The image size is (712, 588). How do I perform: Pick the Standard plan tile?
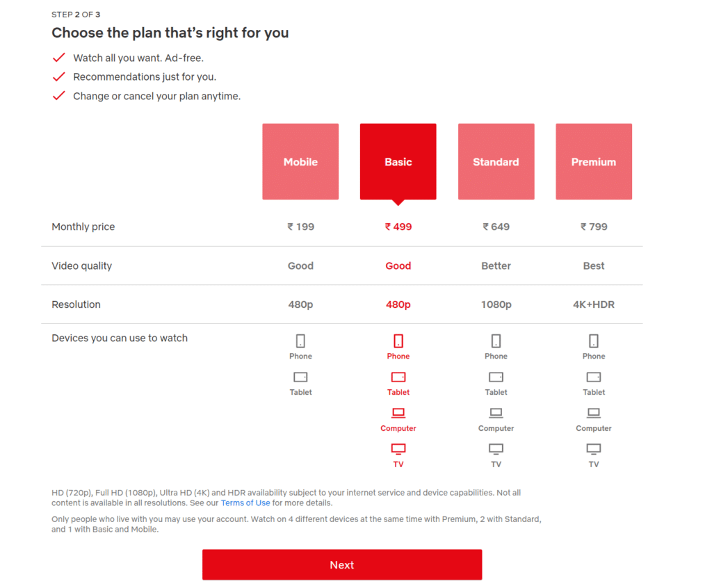pyautogui.click(x=496, y=162)
